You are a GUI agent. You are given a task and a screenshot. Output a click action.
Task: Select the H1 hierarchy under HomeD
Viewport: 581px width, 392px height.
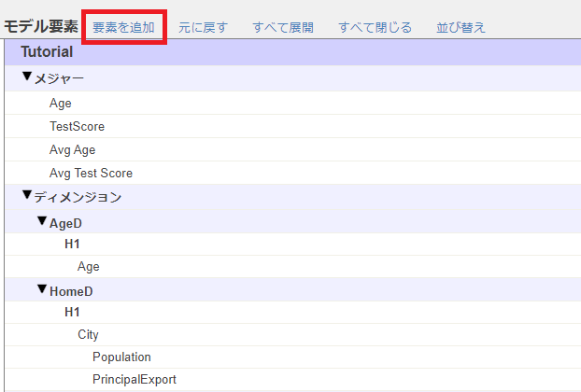(72, 312)
